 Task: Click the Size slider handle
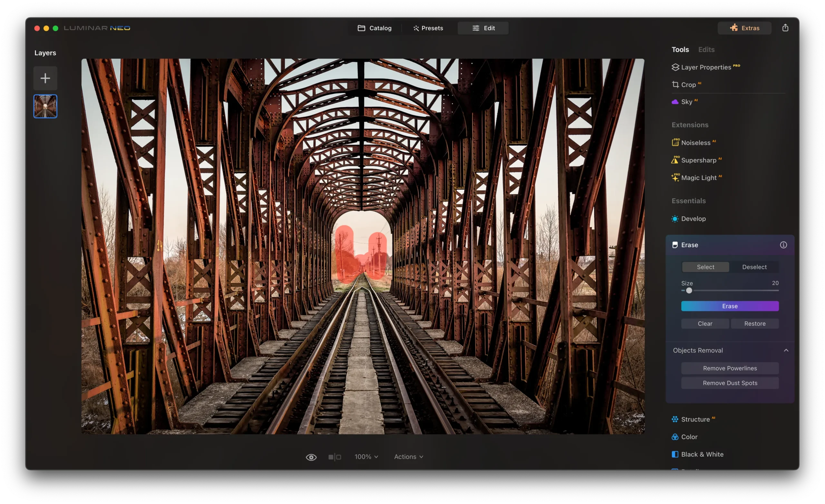click(689, 290)
